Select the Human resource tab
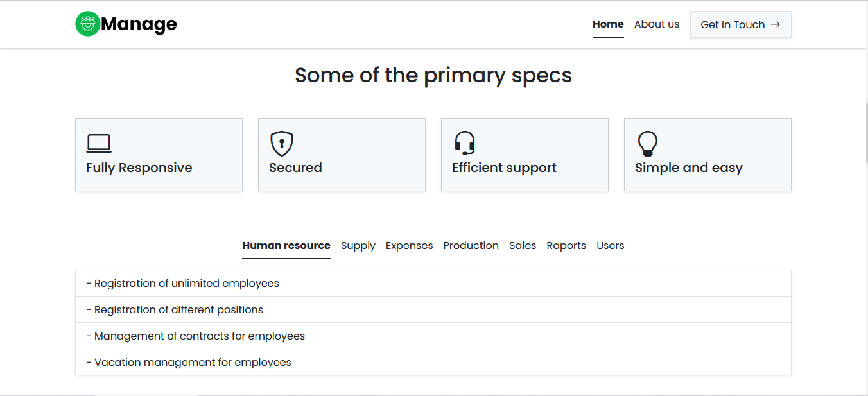The image size is (868, 396). [x=286, y=246]
